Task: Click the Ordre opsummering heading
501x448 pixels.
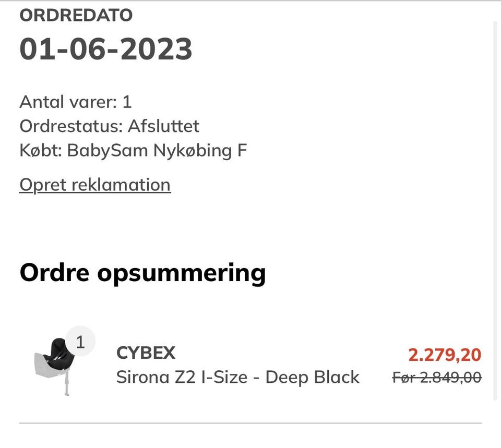Action: click(142, 272)
